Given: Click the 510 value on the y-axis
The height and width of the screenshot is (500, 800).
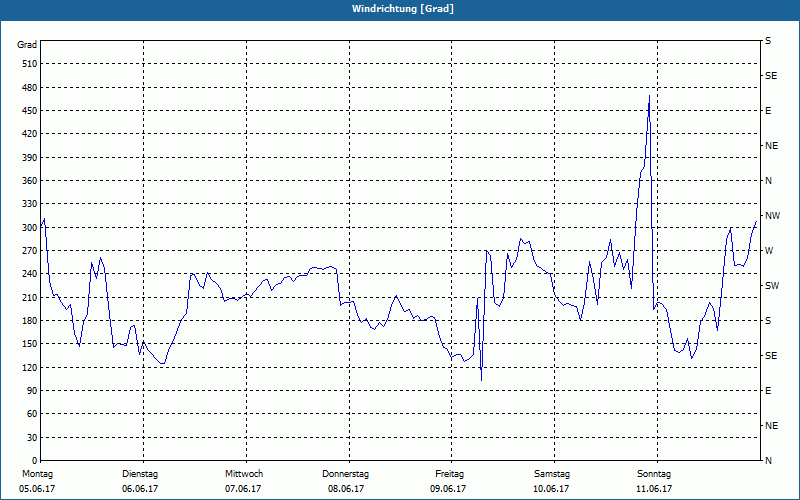Looking at the screenshot, I should (30, 64).
